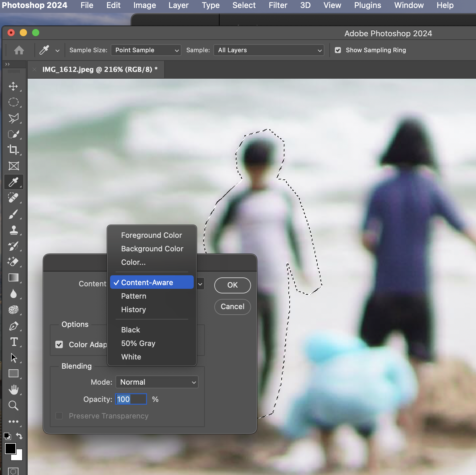Select the Crop tool
The image size is (476, 475).
point(13,150)
